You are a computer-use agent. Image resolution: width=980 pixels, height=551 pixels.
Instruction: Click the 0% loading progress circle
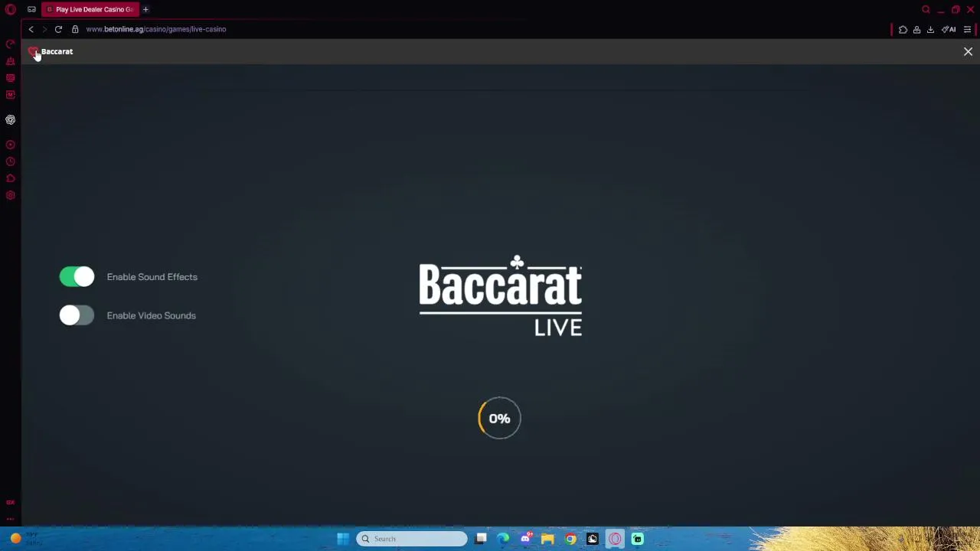click(x=499, y=418)
